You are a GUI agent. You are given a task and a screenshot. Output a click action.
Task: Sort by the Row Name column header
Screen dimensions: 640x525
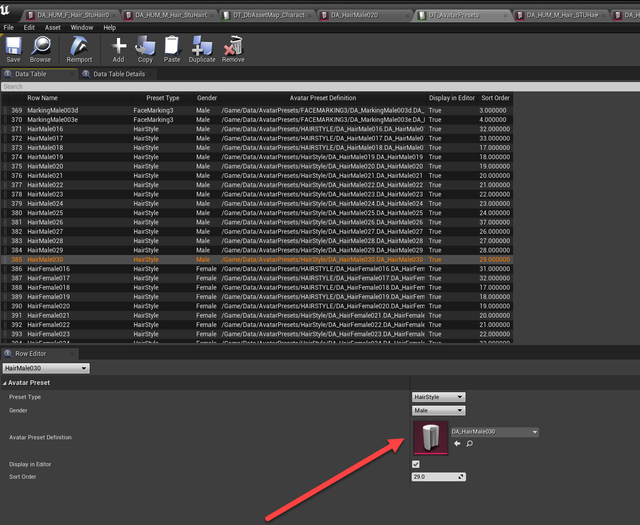42,98
